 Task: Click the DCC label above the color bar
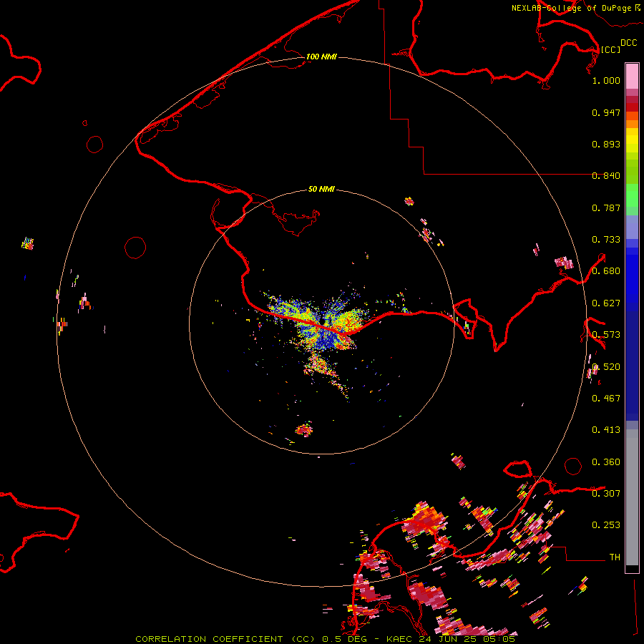click(x=628, y=43)
